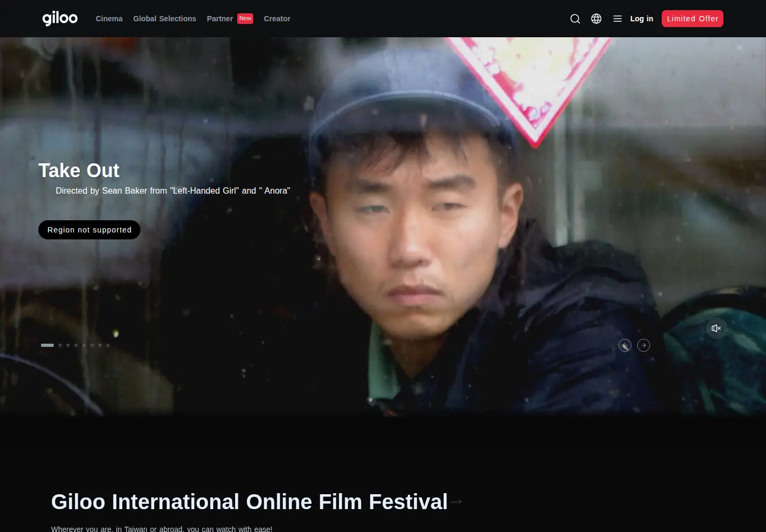Click the red New badge
This screenshot has width=766, height=532.
[245, 19]
